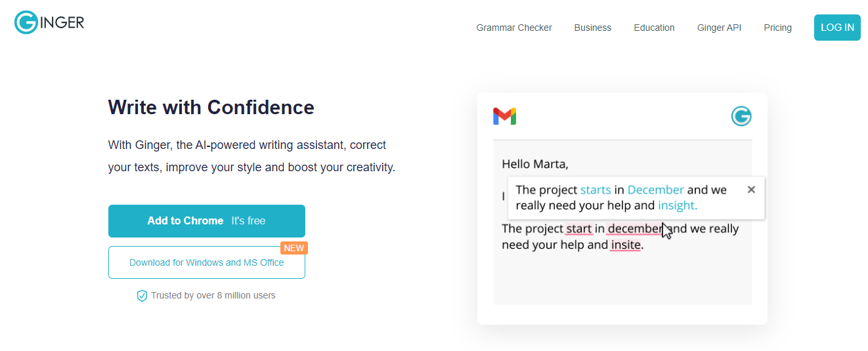Click the underlined word "december"
The width and height of the screenshot is (868, 351).
pos(634,229)
